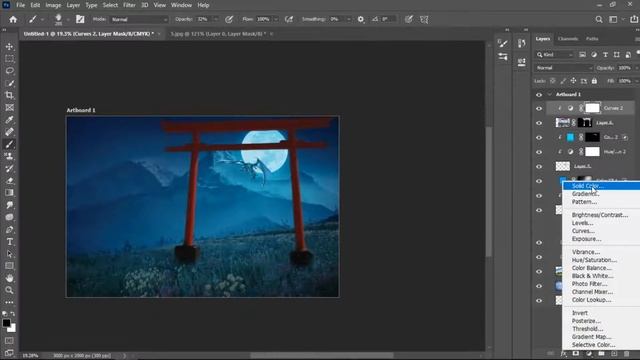Open the Smoothing dropdown arrow
This screenshot has height=360, width=640.
tap(349, 19)
